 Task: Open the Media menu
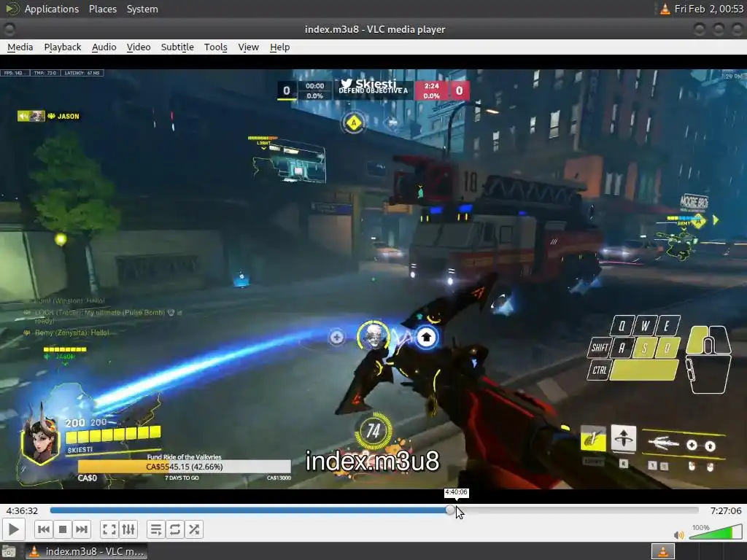[x=20, y=47]
